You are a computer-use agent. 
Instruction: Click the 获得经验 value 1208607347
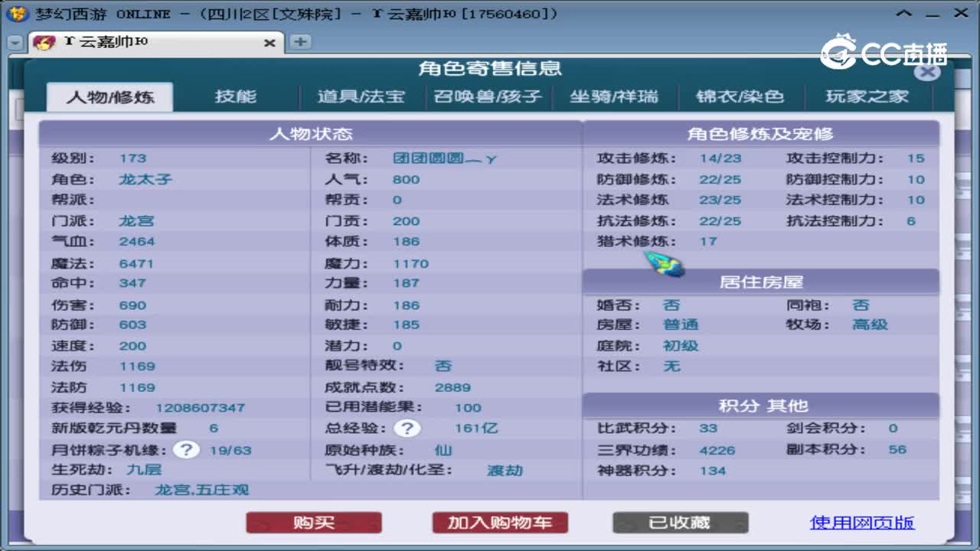[201, 408]
